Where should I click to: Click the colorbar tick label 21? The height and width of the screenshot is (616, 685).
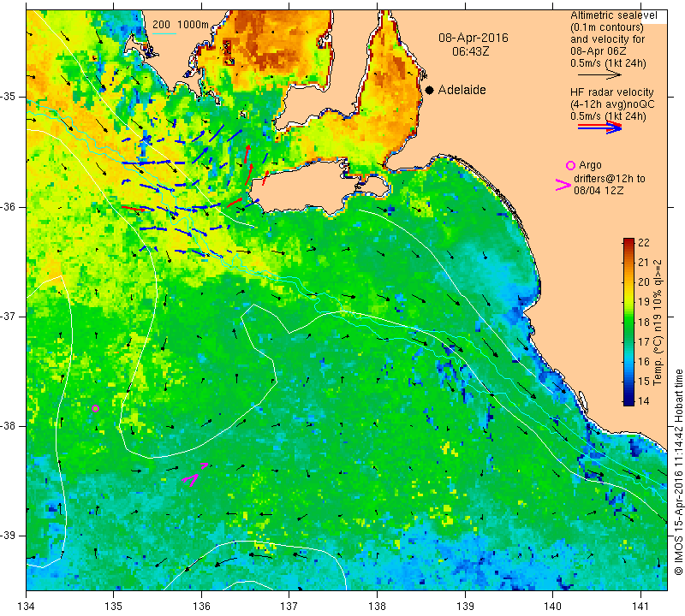click(644, 263)
